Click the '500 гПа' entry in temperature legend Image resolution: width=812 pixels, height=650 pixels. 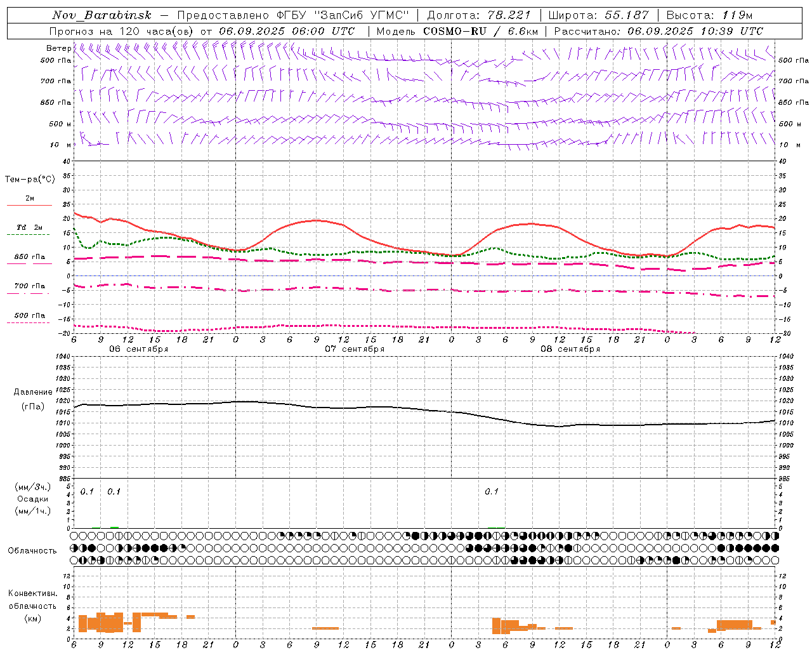pos(30,315)
